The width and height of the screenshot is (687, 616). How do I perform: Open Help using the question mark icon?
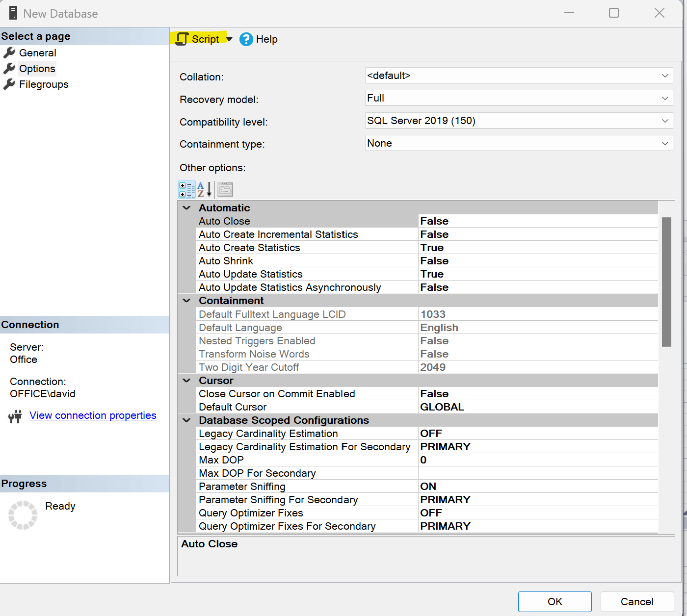[246, 39]
